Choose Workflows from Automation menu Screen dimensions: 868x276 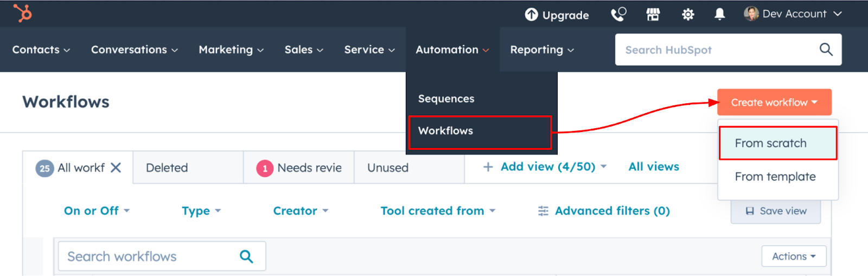pyautogui.click(x=480, y=132)
